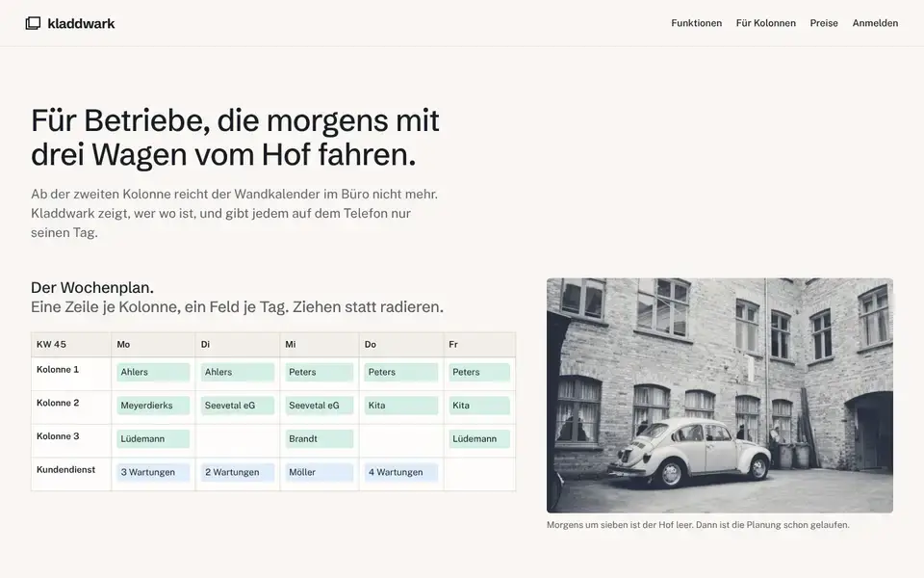This screenshot has width=924, height=578.
Task: Select Lüdemann entry on Monday
Action: [x=153, y=439]
